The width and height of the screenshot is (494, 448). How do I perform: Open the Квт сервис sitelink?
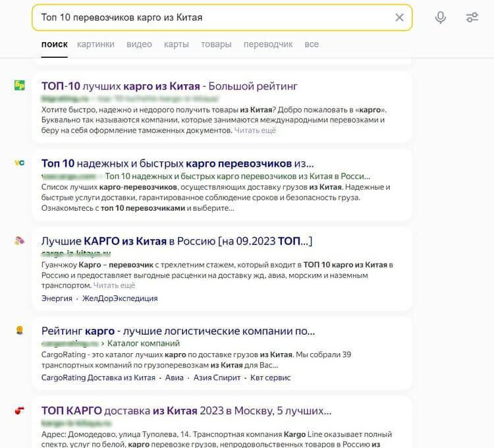click(270, 378)
